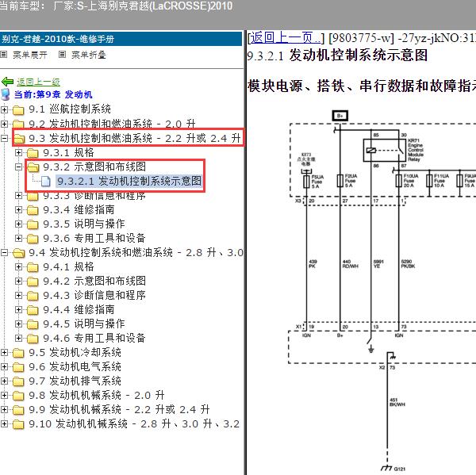The image size is (476, 475).
Task: Expand the 9.3.6 专用工具和设备 node
Action: pos(18,238)
